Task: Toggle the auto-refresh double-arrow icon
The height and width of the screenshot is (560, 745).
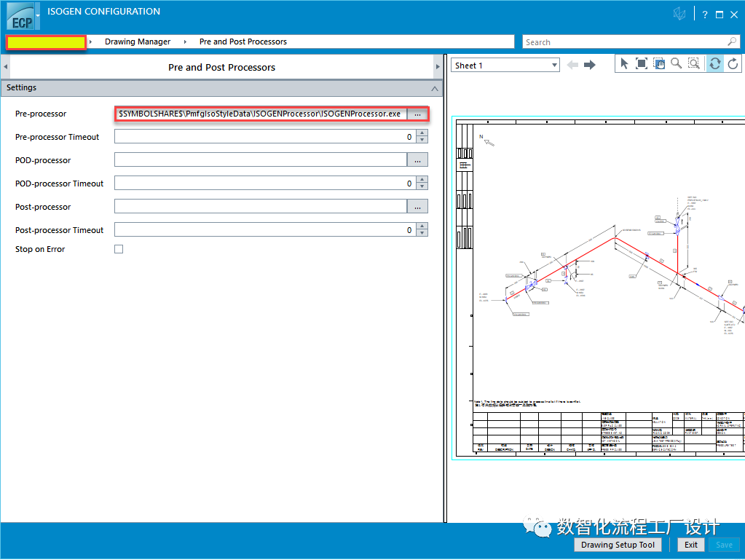Action: [714, 63]
